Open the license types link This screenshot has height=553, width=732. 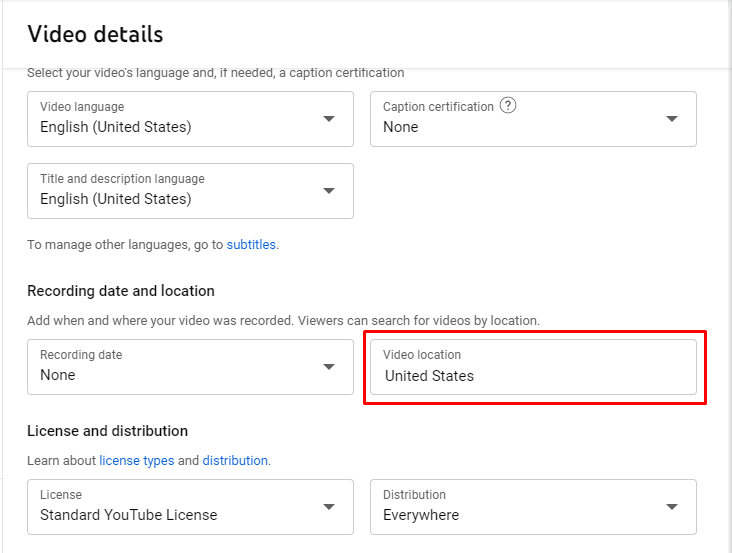tap(137, 461)
